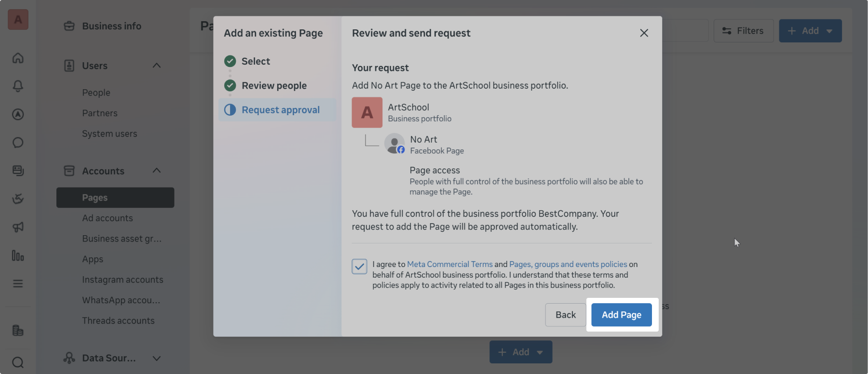This screenshot has height=374, width=868.
Task: Open Instagram accounts in sidebar
Action: (122, 280)
